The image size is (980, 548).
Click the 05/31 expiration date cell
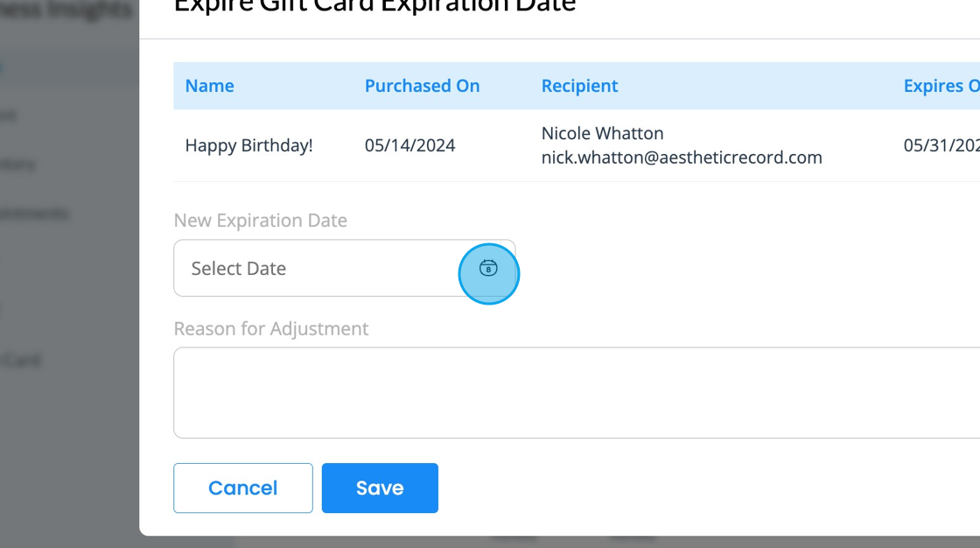point(941,145)
